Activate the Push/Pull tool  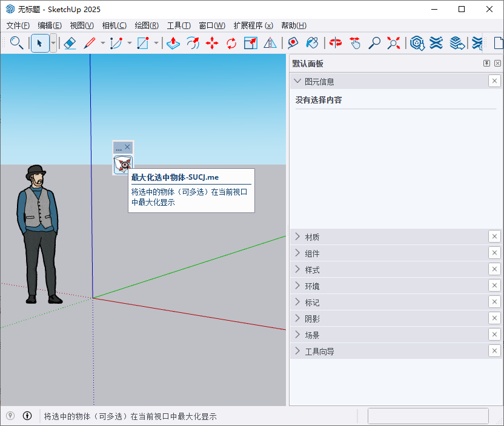coord(173,43)
